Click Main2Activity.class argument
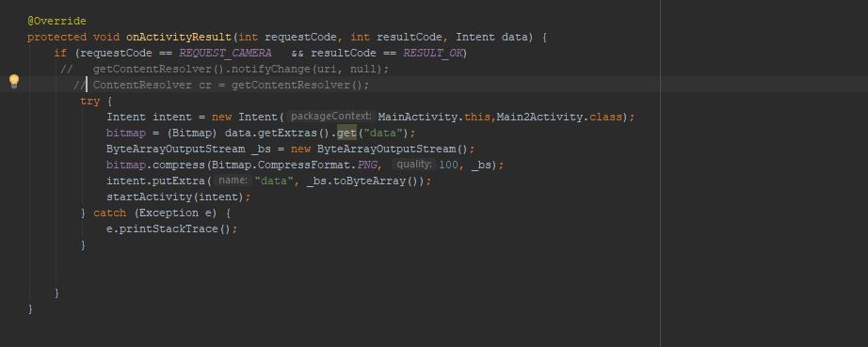The height and width of the screenshot is (347, 868). coord(559,118)
